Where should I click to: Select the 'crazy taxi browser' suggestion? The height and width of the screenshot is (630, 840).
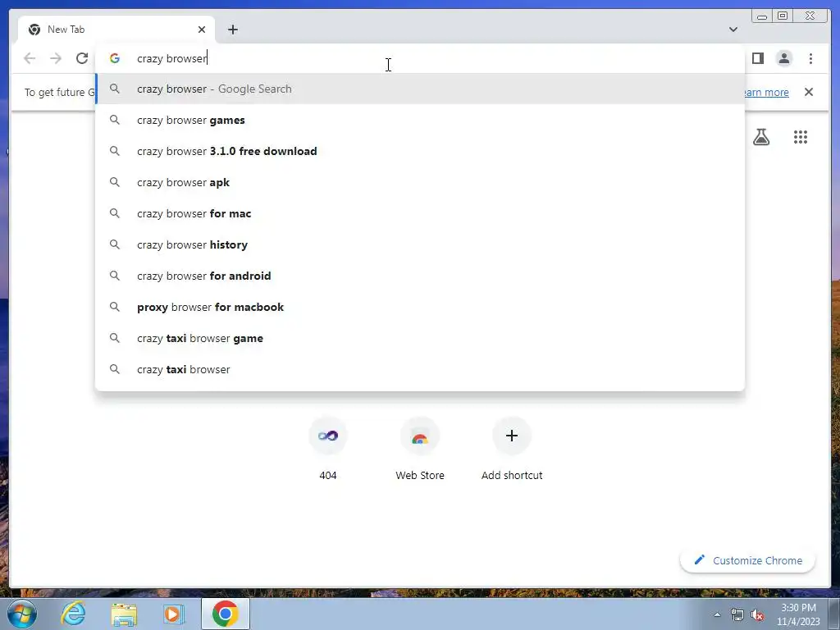[x=420, y=369]
